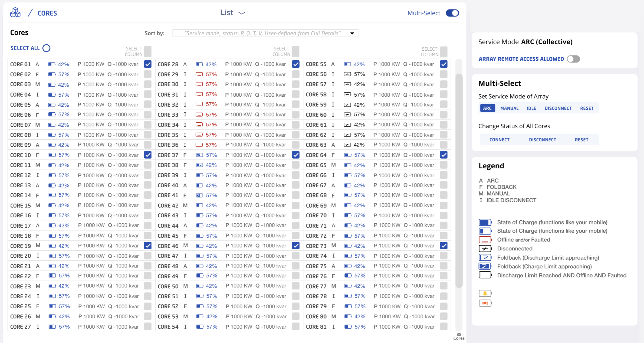The image size is (644, 343).
Task: Click CONNECT to change all cores status
Action: 500,139
